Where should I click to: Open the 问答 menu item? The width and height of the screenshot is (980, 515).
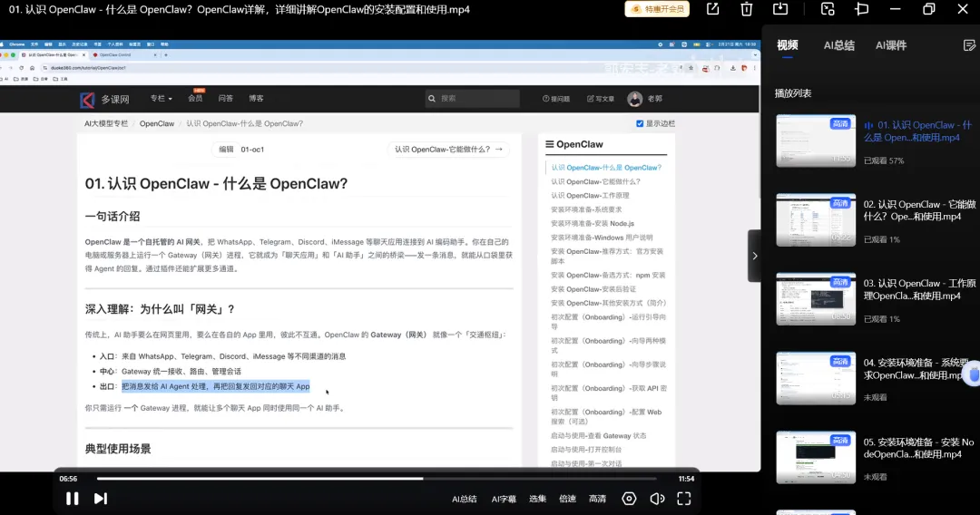tap(226, 99)
